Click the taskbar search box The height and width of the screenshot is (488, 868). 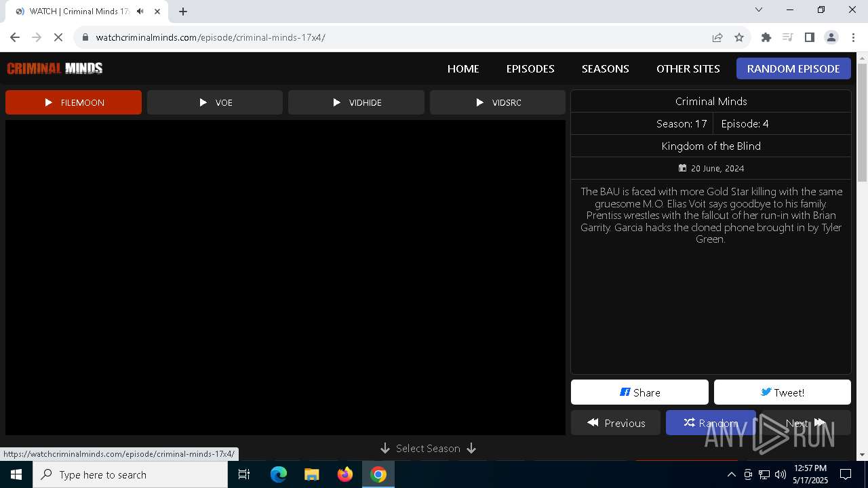click(130, 474)
